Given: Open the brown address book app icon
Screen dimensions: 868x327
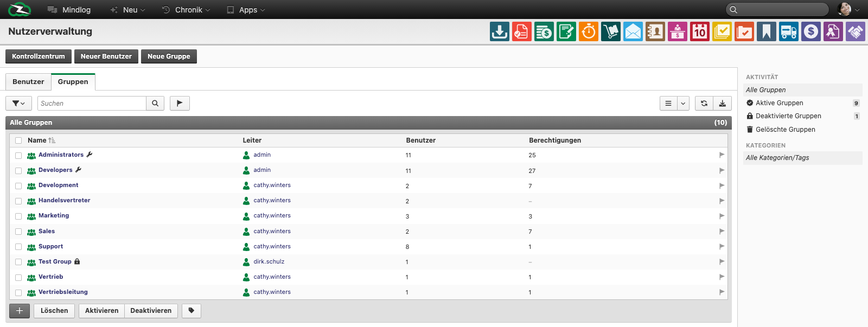Looking at the screenshot, I should point(655,31).
